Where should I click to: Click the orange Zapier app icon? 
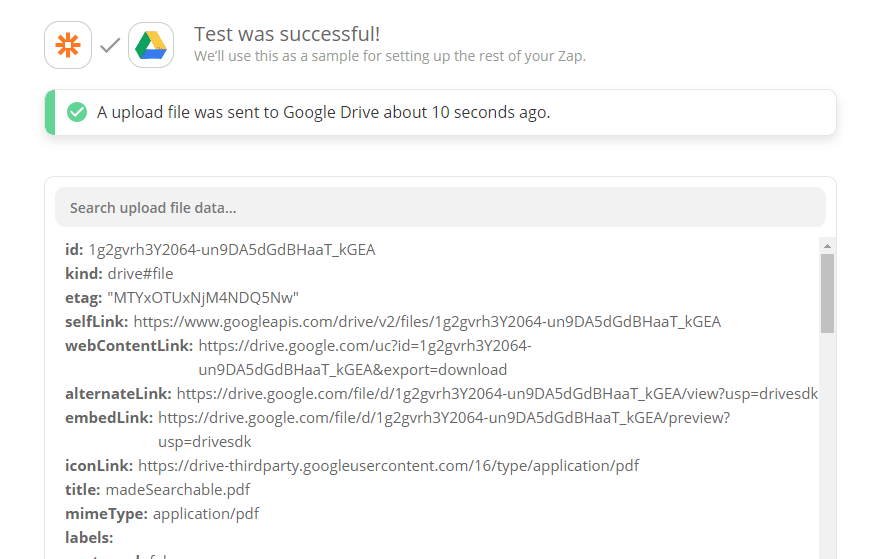click(68, 45)
